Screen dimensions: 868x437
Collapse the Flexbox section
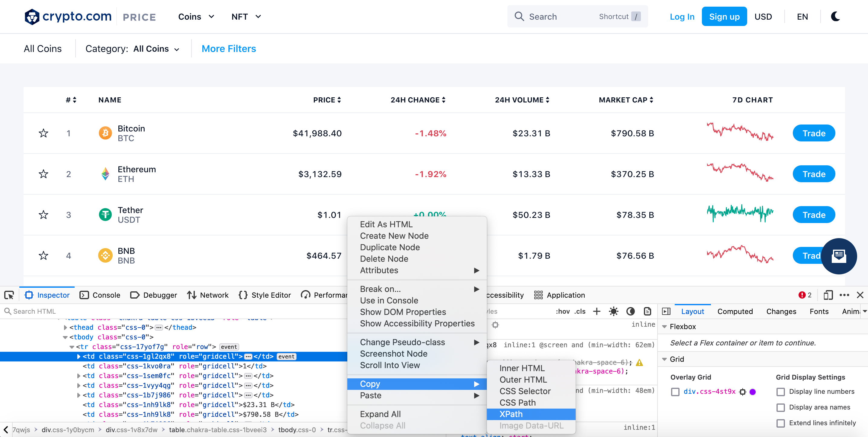(664, 327)
